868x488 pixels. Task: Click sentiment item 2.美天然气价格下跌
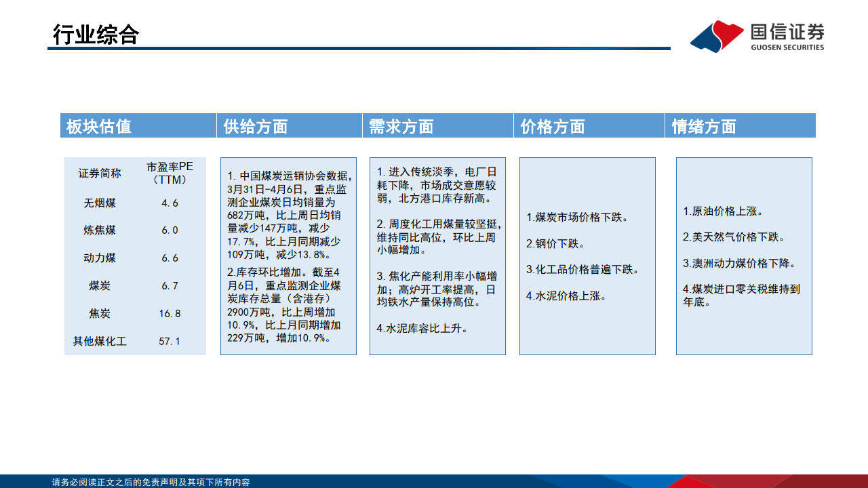click(734, 237)
